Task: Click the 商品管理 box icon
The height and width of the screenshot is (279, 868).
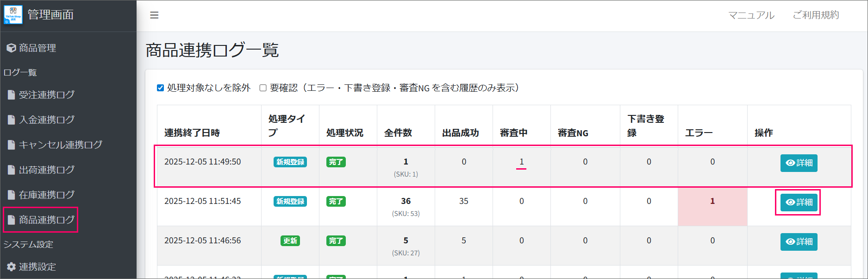Action: point(11,48)
